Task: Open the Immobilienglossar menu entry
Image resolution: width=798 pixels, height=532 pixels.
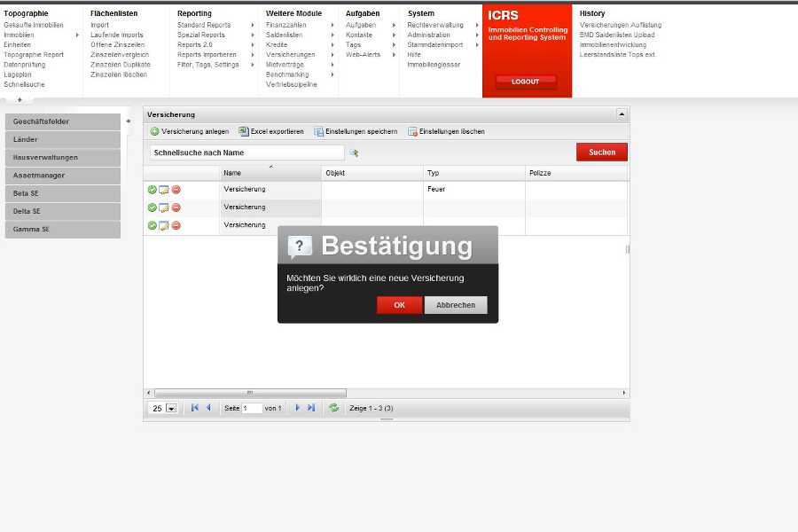Action: [434, 65]
